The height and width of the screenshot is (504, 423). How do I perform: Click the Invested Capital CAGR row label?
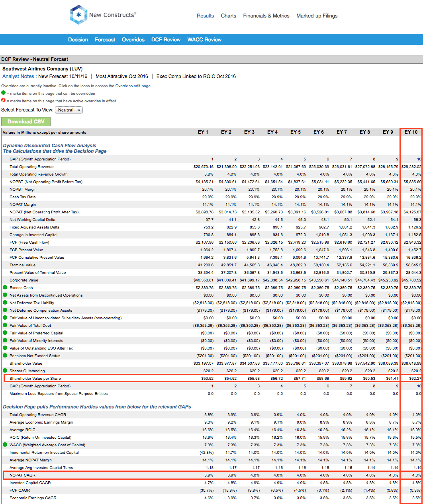tap(30, 483)
